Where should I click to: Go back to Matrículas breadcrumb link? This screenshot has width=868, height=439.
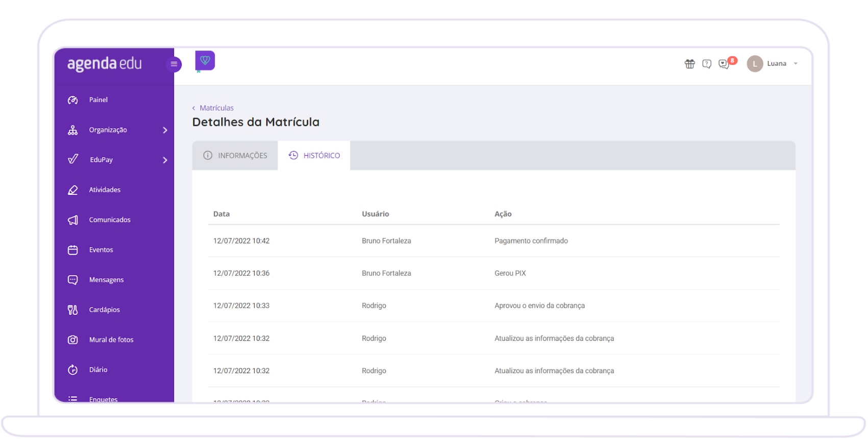click(216, 108)
